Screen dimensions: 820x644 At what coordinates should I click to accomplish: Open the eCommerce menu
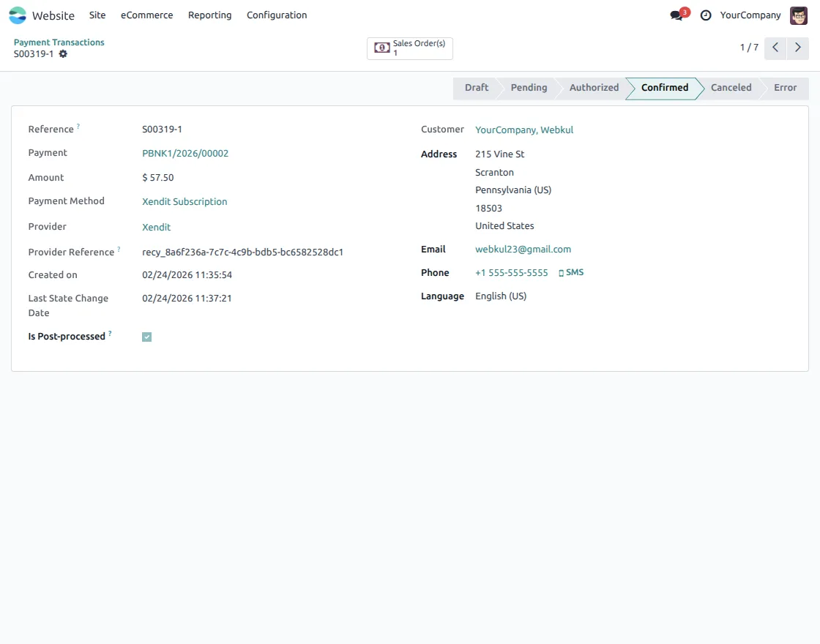click(x=146, y=15)
